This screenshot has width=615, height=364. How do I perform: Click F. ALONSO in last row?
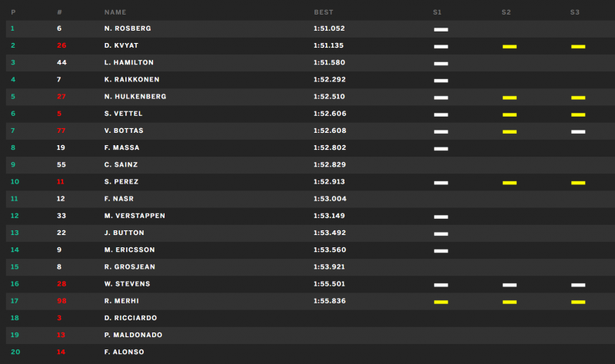coord(124,352)
